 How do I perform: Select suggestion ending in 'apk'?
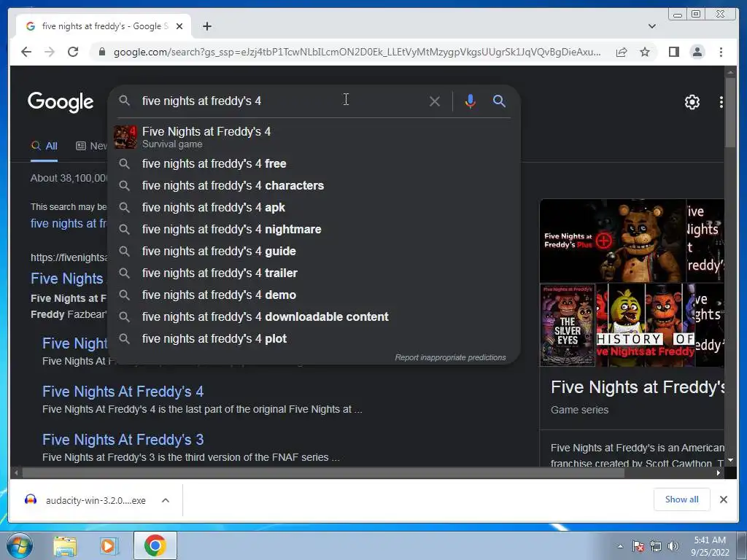[314, 208]
